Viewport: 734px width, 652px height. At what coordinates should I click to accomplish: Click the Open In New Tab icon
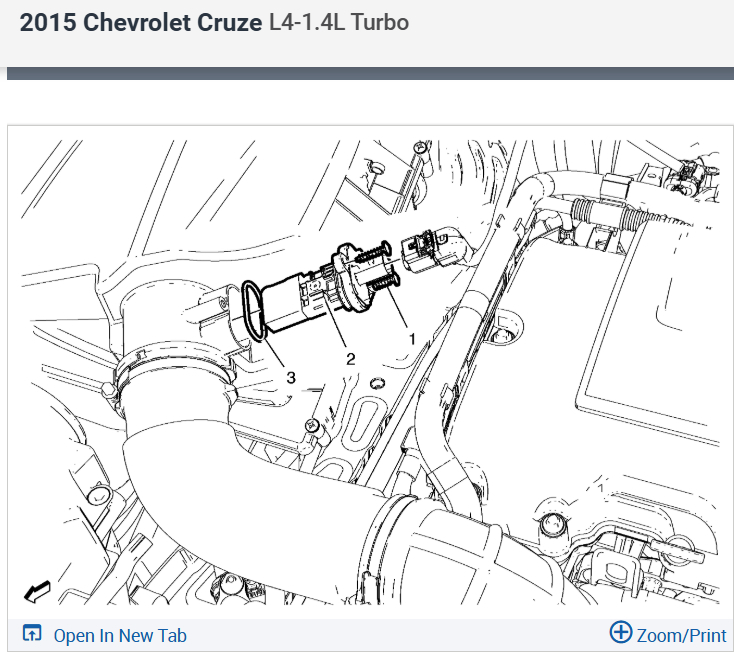tap(32, 633)
